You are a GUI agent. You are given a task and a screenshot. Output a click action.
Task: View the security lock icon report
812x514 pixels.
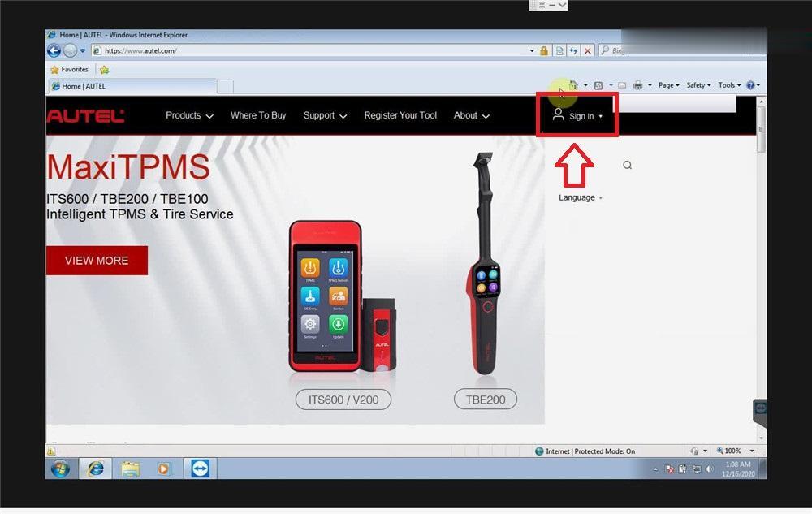point(544,50)
